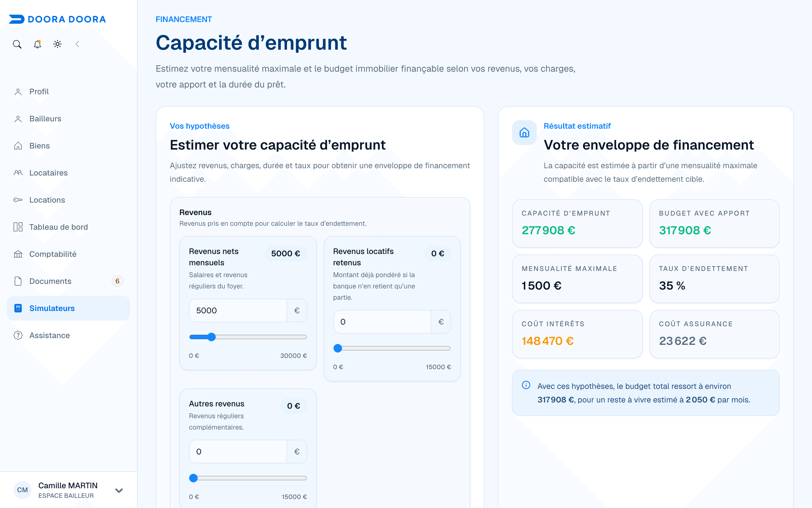This screenshot has height=508, width=812.
Task: Open Assistance page
Action: click(69, 335)
